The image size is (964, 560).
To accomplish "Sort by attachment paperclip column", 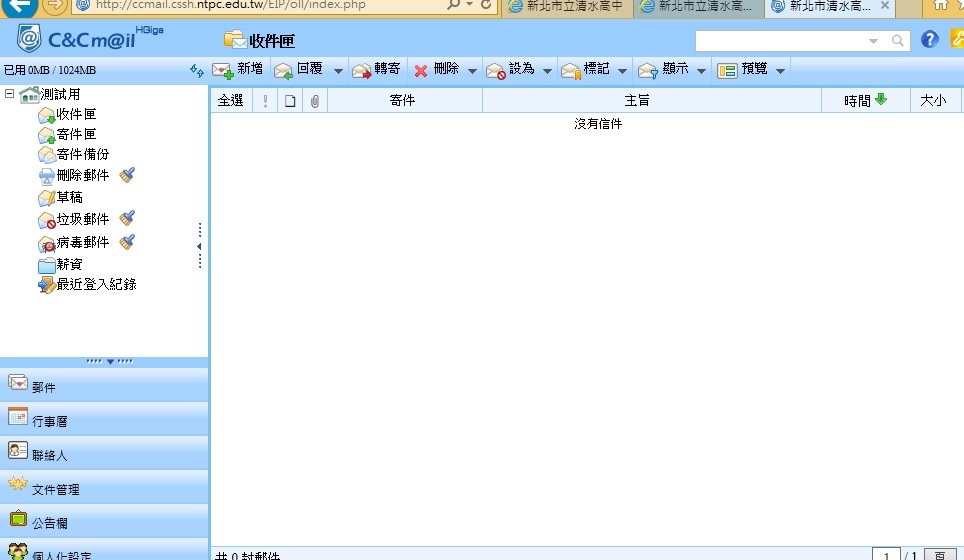I will (315, 100).
